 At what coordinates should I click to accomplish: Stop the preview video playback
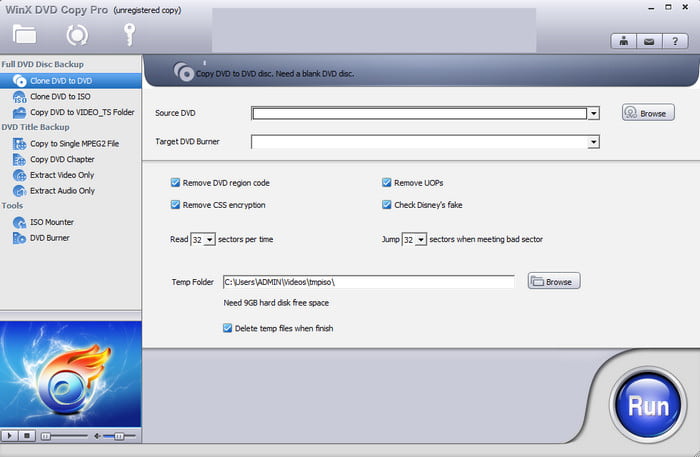27,436
